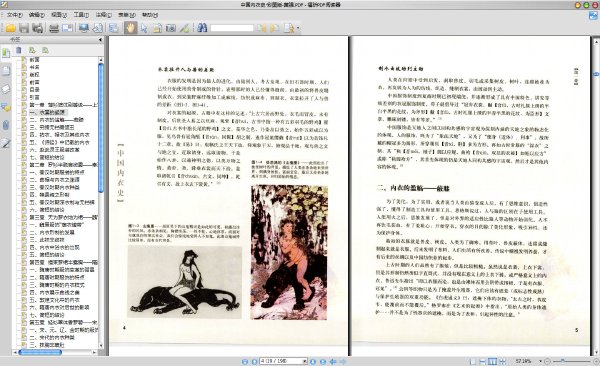600x366 pixels.
Task: Switch to Continuous Facing layout
Action: 502,361
